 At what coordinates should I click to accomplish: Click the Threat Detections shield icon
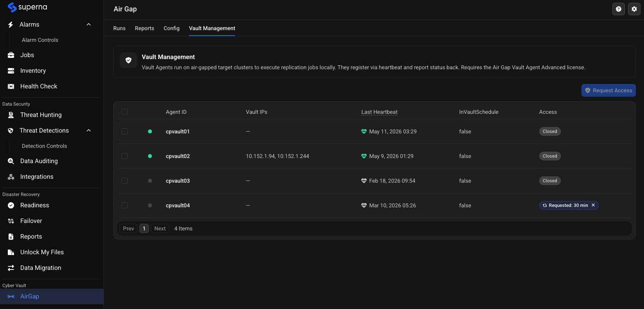[x=11, y=131]
